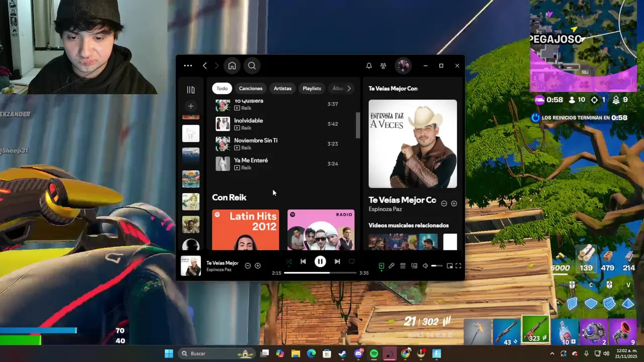Open Spotify Home
Viewport: 644px width, 362px height.
232,65
